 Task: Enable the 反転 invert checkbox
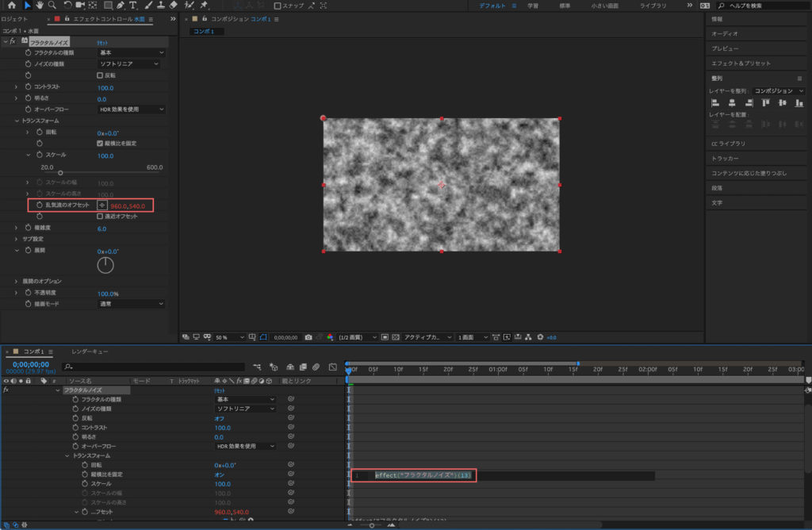[100, 75]
